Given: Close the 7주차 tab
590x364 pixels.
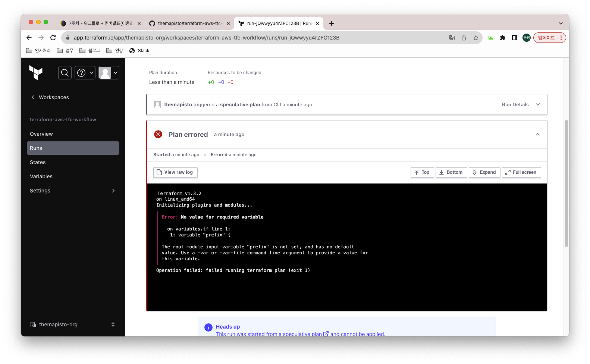Looking at the screenshot, I should point(139,23).
